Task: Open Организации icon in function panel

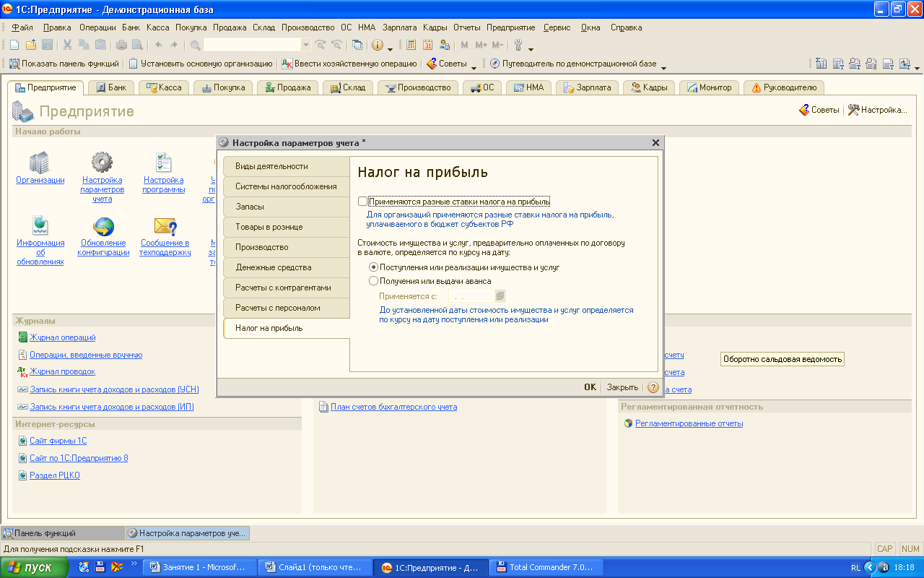Action: [x=40, y=162]
